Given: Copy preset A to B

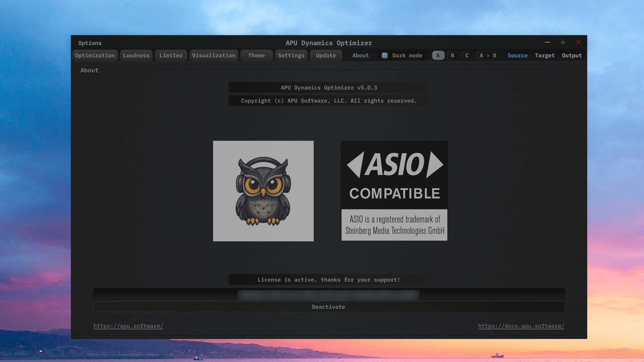Looking at the screenshot, I should click(x=488, y=56).
